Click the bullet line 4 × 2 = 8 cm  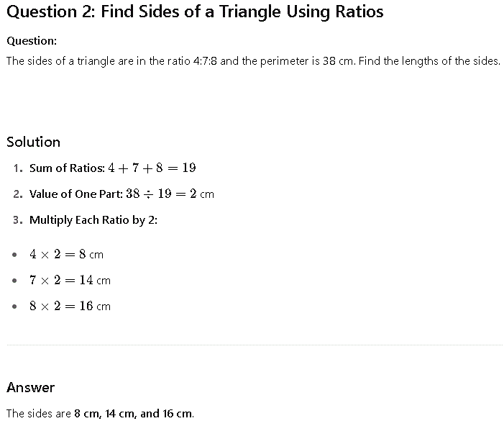(66, 255)
